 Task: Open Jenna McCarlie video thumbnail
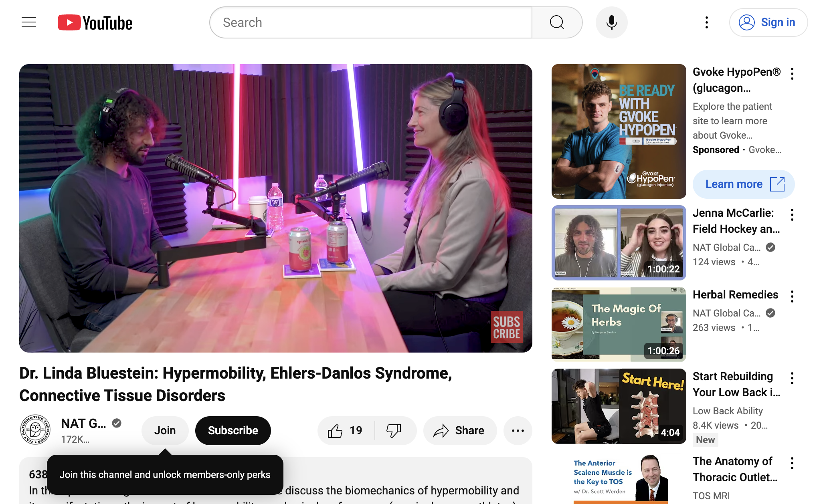(619, 242)
